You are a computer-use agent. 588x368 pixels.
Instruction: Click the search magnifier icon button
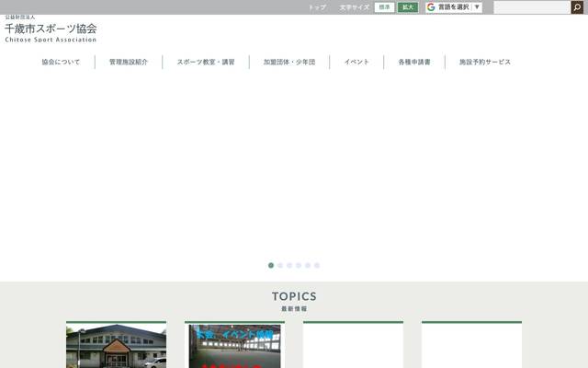click(577, 7)
